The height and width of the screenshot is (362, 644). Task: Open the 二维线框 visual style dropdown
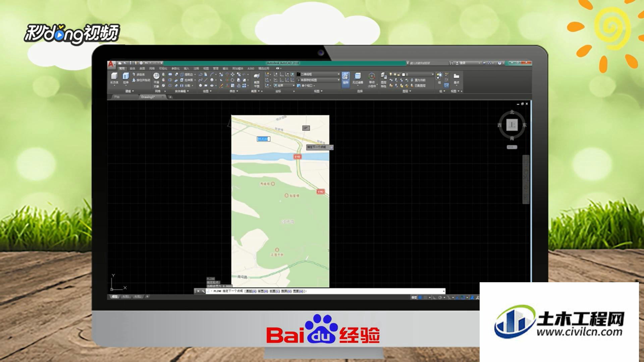pyautogui.click(x=318, y=74)
